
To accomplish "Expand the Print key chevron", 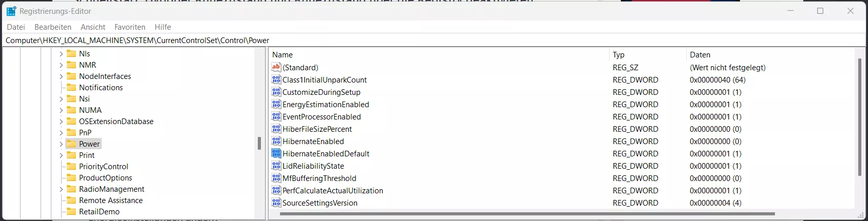I will [61, 155].
